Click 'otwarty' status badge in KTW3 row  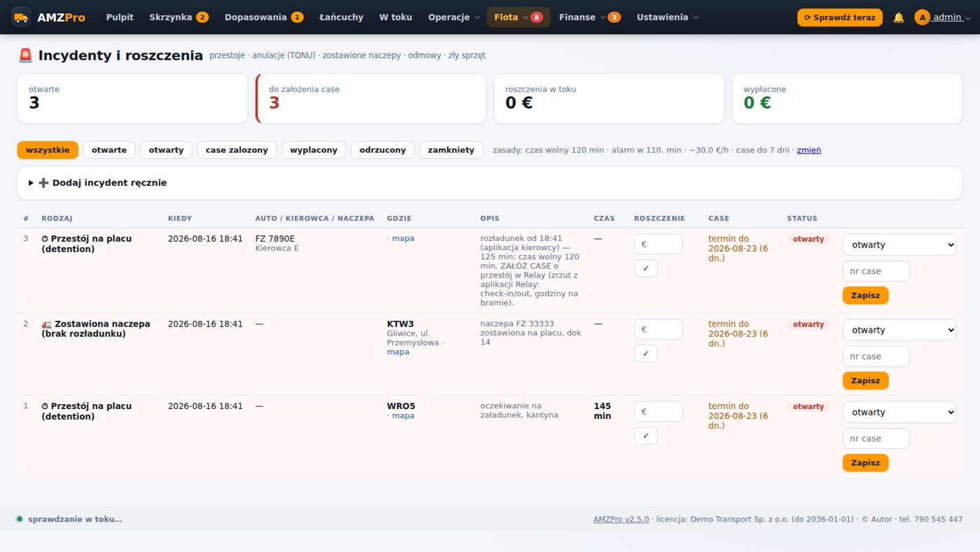tap(808, 324)
